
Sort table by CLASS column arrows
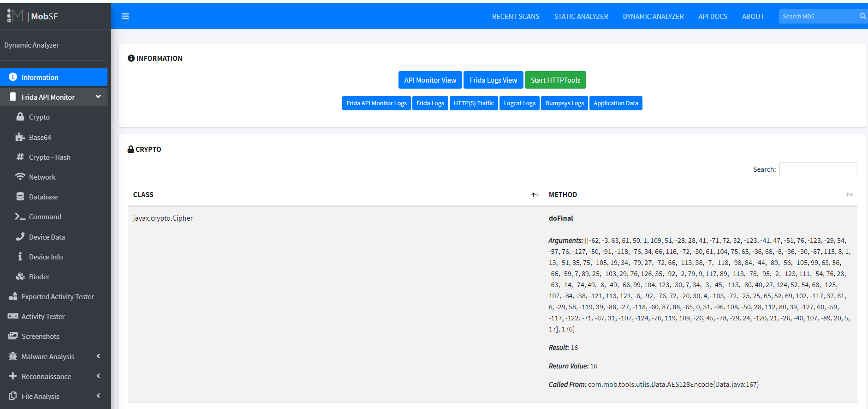click(x=535, y=195)
